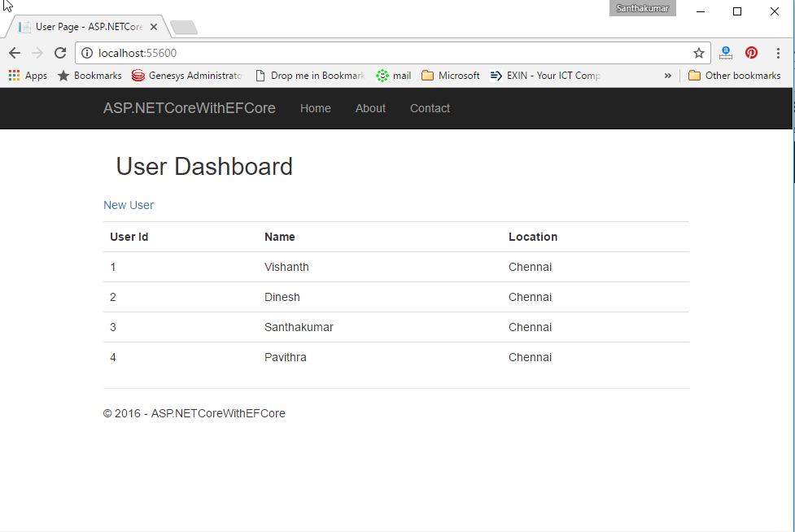Expand the bookmarks overflow chevron
The width and height of the screenshot is (795, 532).
(667, 75)
